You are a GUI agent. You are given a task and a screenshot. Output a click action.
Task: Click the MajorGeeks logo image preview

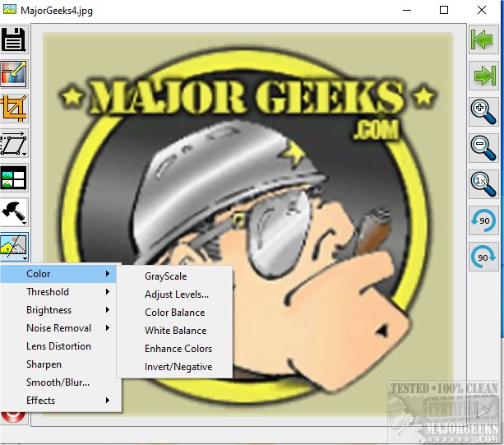[248, 224]
